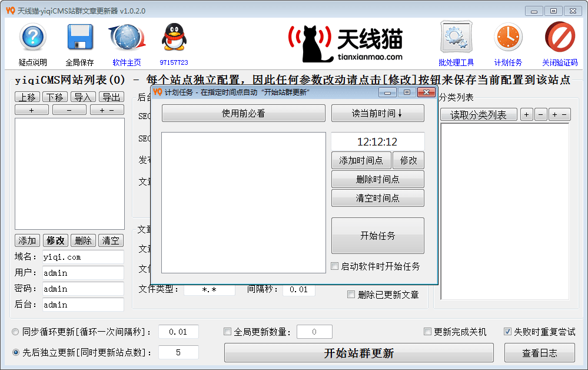Open 软件主页 globe icon
The image size is (588, 370).
pyautogui.click(x=127, y=37)
